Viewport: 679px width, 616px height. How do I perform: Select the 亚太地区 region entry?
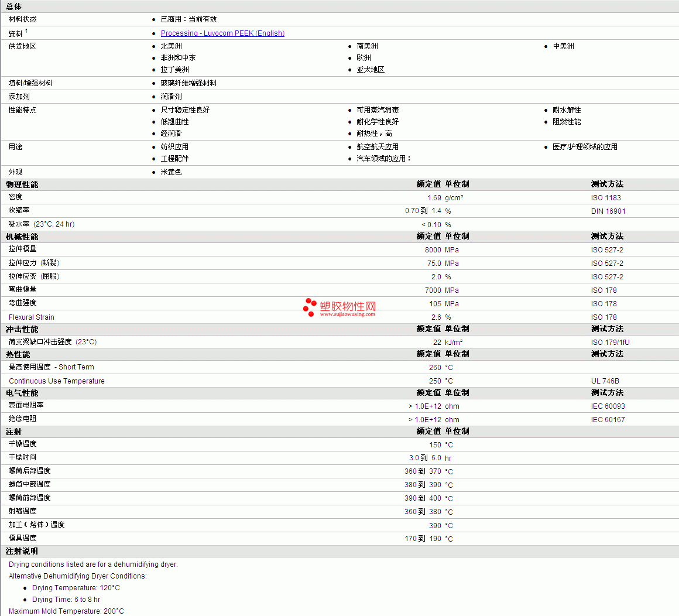[371, 70]
